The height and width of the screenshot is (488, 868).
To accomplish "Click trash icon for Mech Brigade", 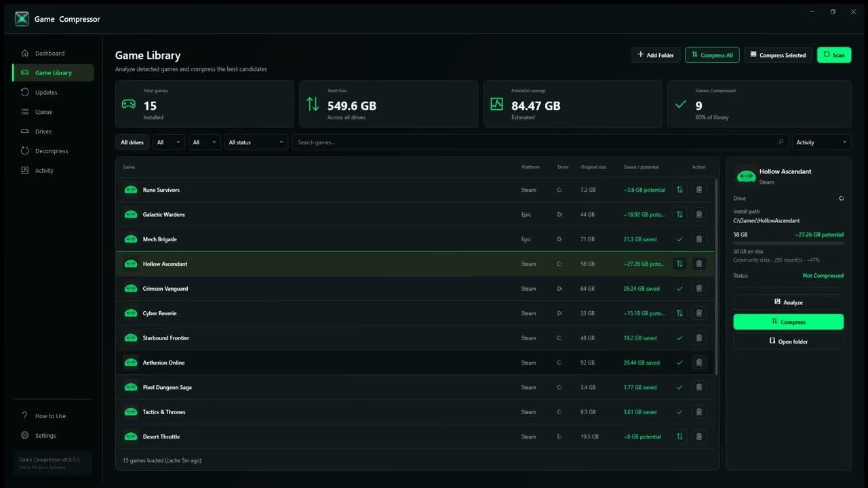I will click(699, 239).
